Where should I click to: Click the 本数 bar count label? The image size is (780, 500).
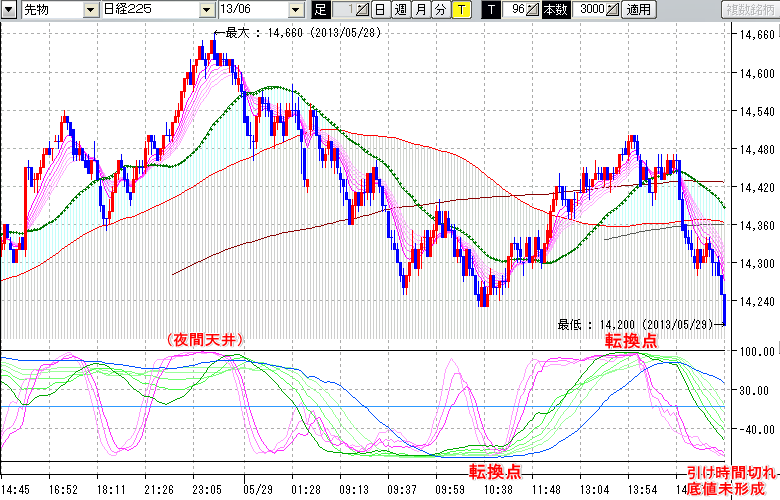coord(555,10)
